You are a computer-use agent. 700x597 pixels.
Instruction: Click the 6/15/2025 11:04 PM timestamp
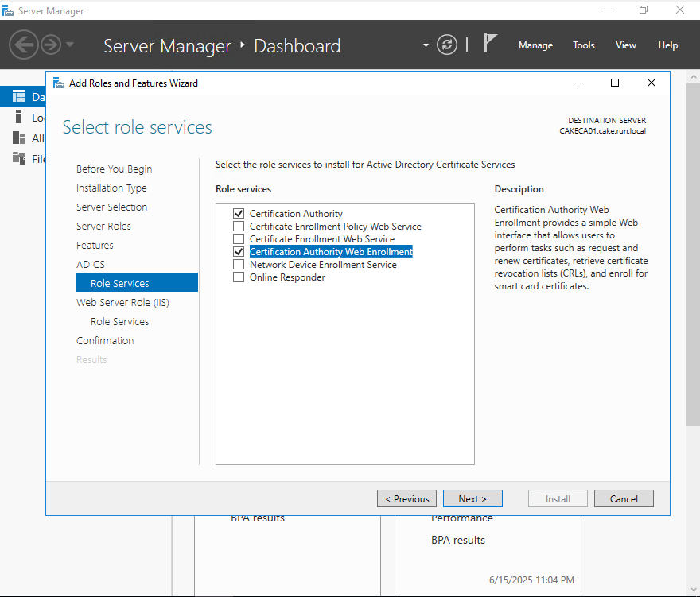pyautogui.click(x=531, y=580)
